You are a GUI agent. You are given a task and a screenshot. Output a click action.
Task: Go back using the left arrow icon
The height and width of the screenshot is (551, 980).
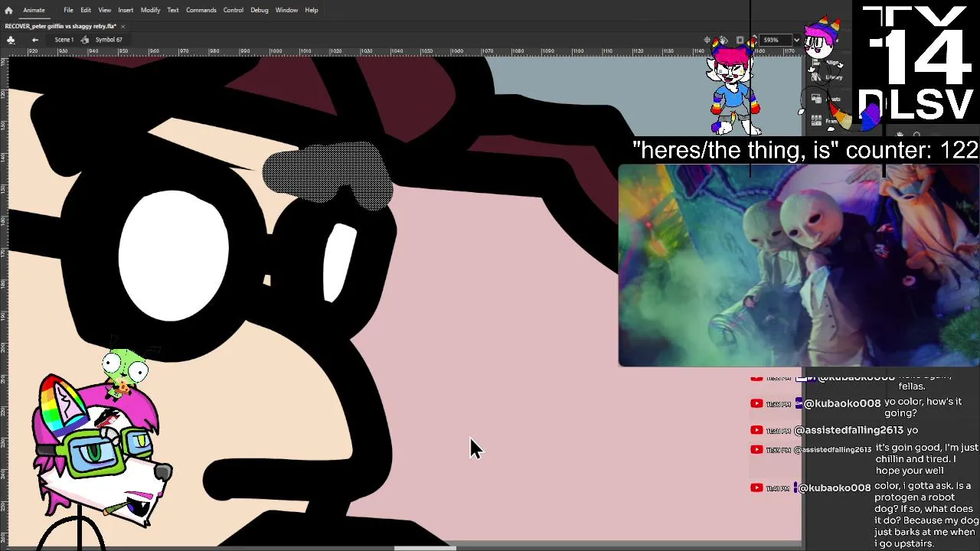tap(35, 40)
